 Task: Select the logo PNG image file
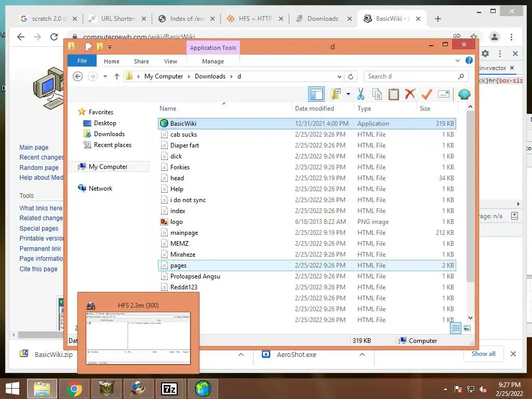coord(307,221)
